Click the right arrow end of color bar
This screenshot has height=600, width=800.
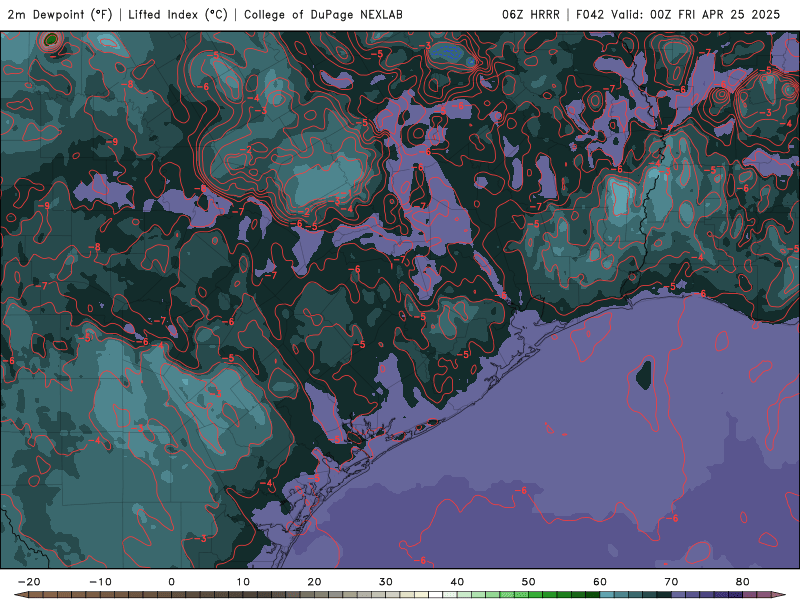779,594
